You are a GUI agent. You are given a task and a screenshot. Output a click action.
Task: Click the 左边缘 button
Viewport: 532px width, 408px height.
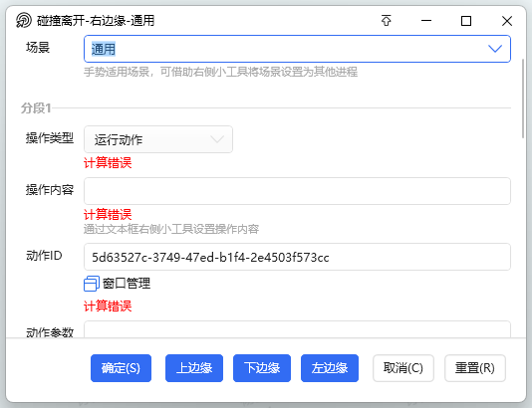330,368
